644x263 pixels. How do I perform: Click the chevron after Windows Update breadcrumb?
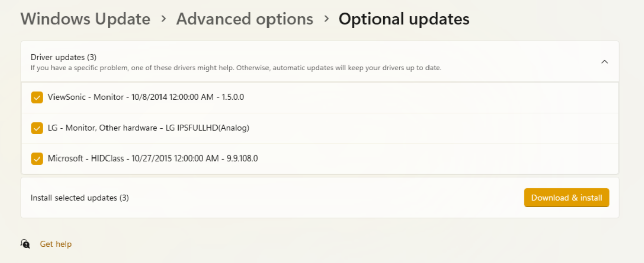coord(163,19)
